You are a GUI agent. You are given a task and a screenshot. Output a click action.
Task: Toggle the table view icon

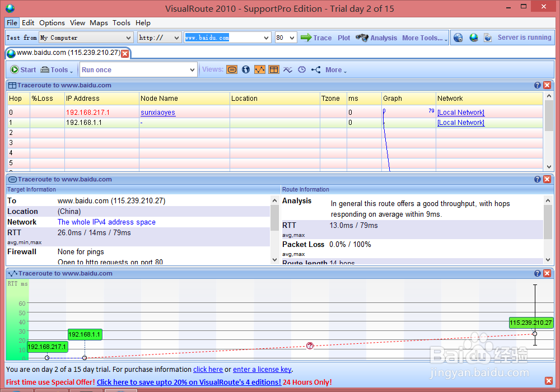click(274, 69)
